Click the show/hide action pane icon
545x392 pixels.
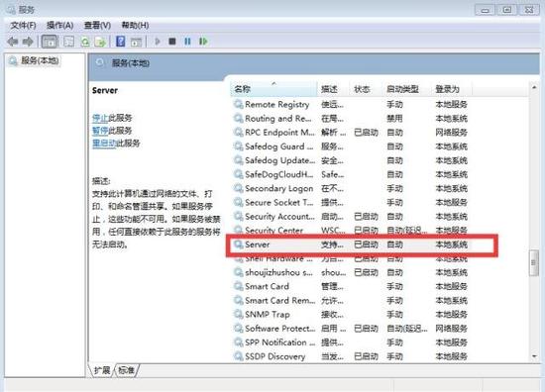click(x=136, y=42)
